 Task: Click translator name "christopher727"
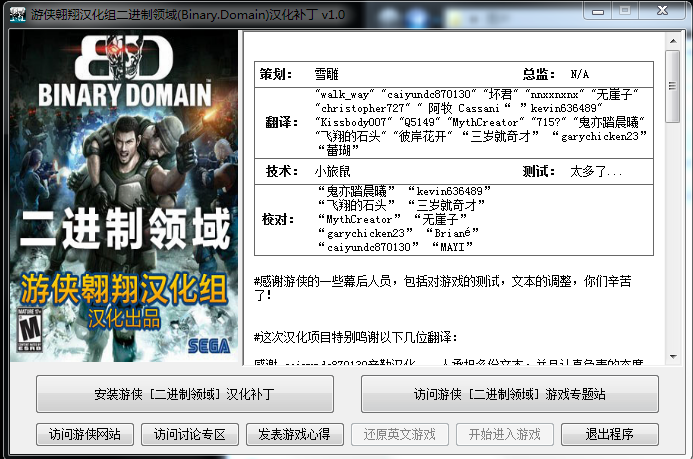coord(362,108)
